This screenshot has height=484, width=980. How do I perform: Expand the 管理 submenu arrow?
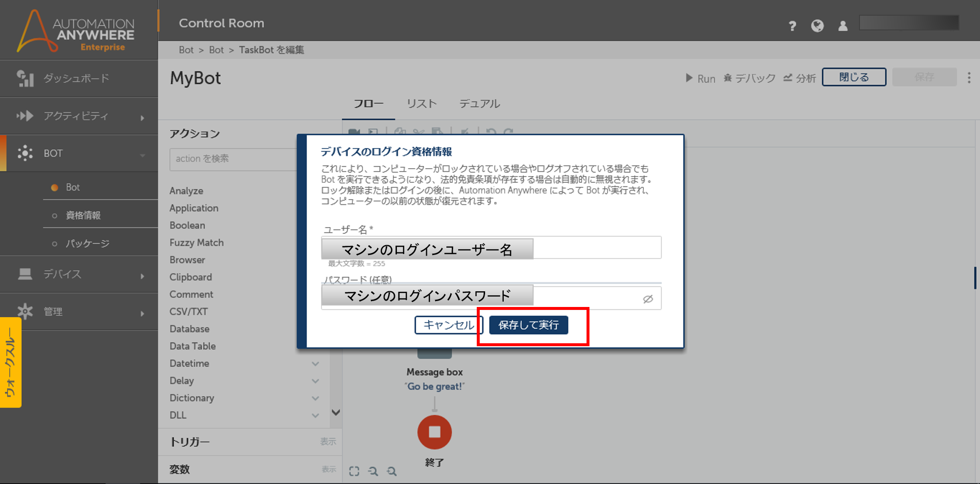pyautogui.click(x=142, y=313)
